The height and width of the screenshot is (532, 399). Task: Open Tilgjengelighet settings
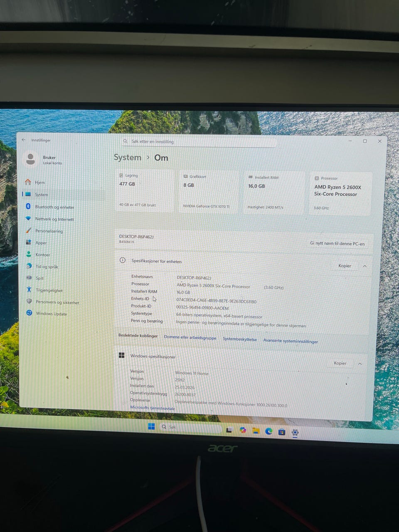click(49, 291)
